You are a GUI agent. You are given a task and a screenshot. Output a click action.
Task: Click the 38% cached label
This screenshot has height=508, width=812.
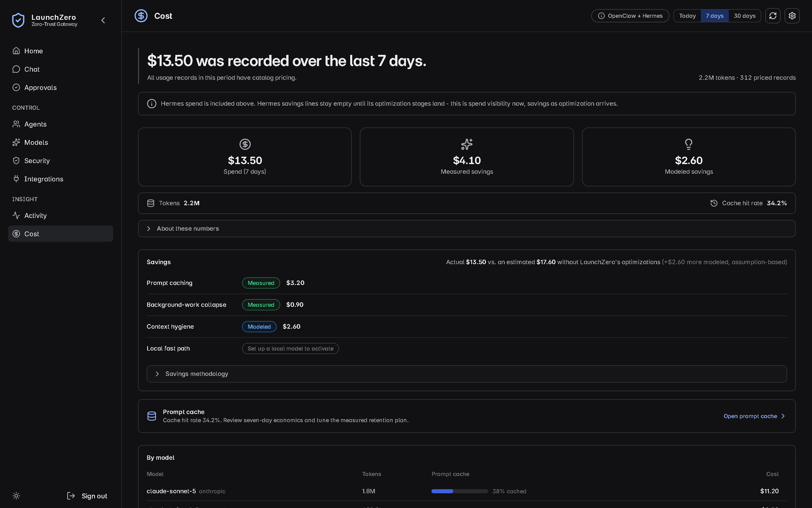pyautogui.click(x=509, y=491)
